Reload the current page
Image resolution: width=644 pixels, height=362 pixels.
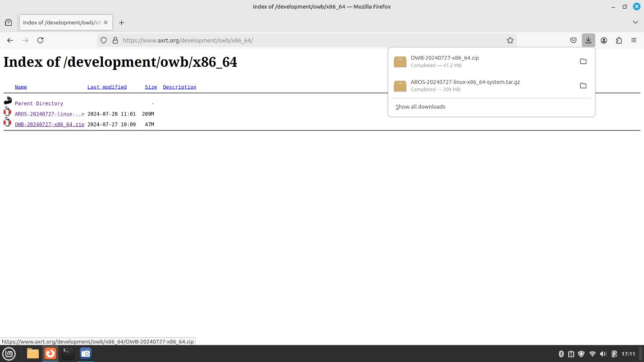tap(40, 40)
